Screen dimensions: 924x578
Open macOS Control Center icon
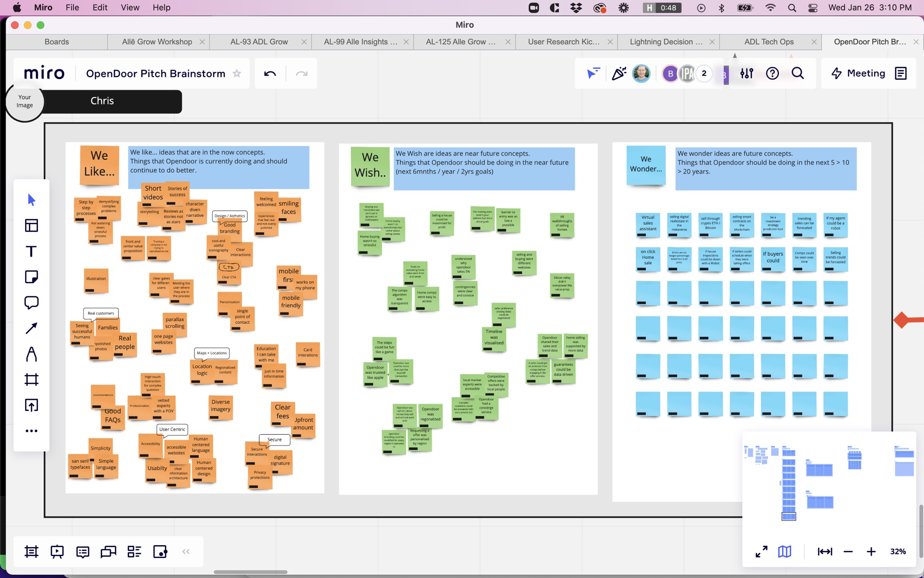tap(813, 8)
